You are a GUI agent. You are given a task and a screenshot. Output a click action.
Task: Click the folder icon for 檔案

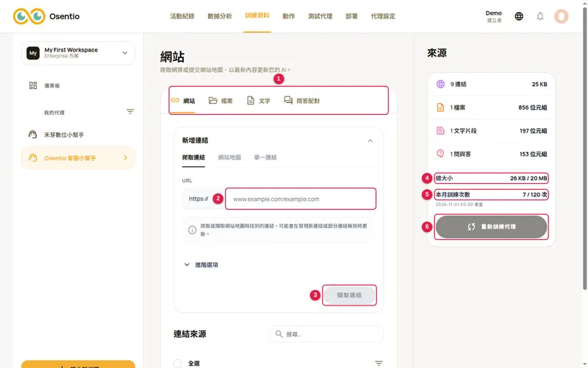pyautogui.click(x=213, y=100)
